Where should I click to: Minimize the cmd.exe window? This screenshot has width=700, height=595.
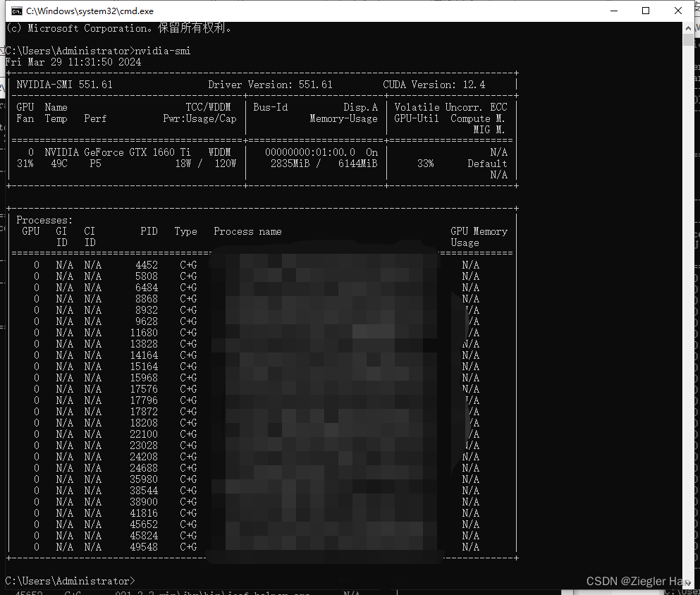614,11
